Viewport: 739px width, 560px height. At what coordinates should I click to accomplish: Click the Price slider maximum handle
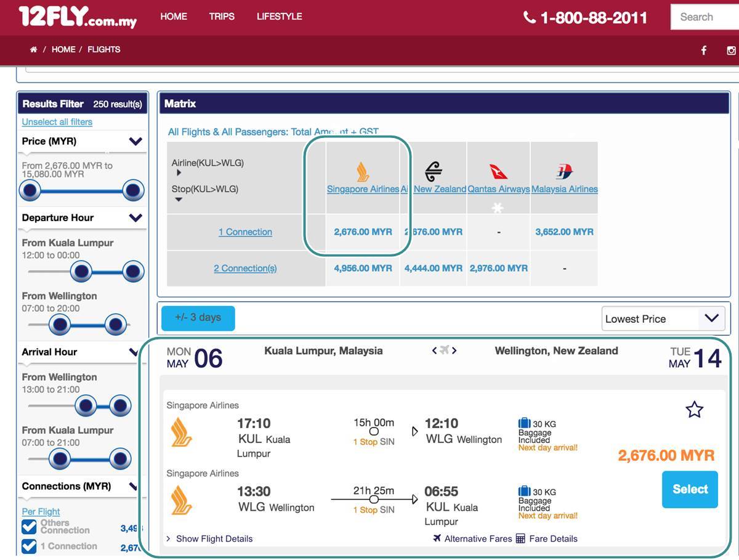(133, 191)
